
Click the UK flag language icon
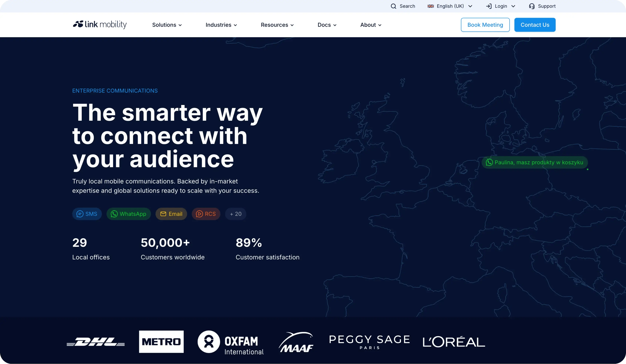[430, 6]
